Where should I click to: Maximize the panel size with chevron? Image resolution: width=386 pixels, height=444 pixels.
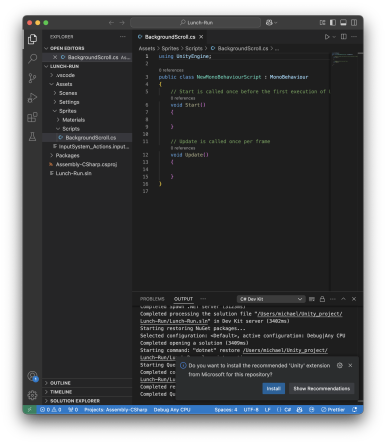point(343,299)
